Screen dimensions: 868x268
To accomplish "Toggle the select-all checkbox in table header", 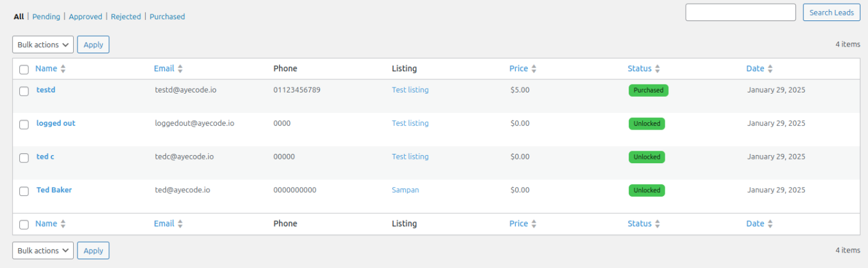I will [x=24, y=69].
